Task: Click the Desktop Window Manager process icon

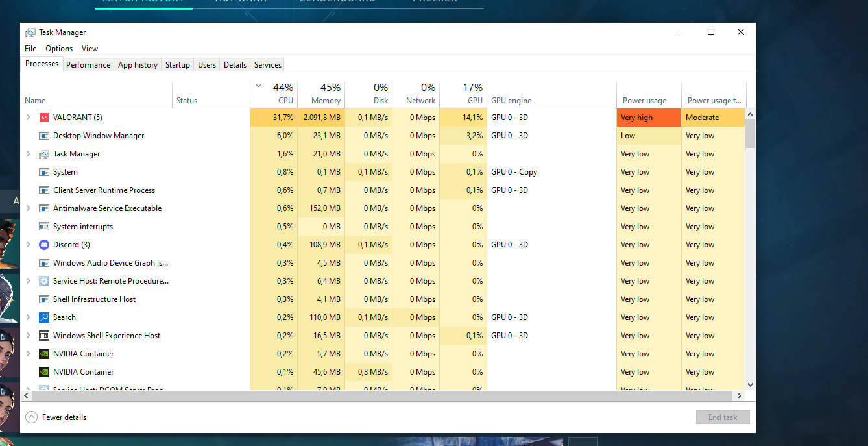Action: 44,136
